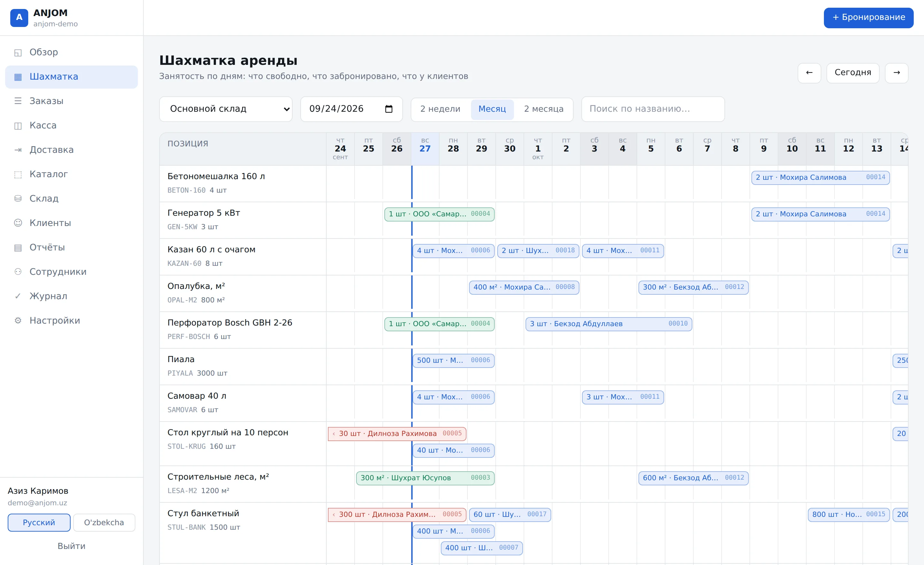924x565 pixels.
Task: Click the Склад database icon
Action: pyautogui.click(x=18, y=199)
